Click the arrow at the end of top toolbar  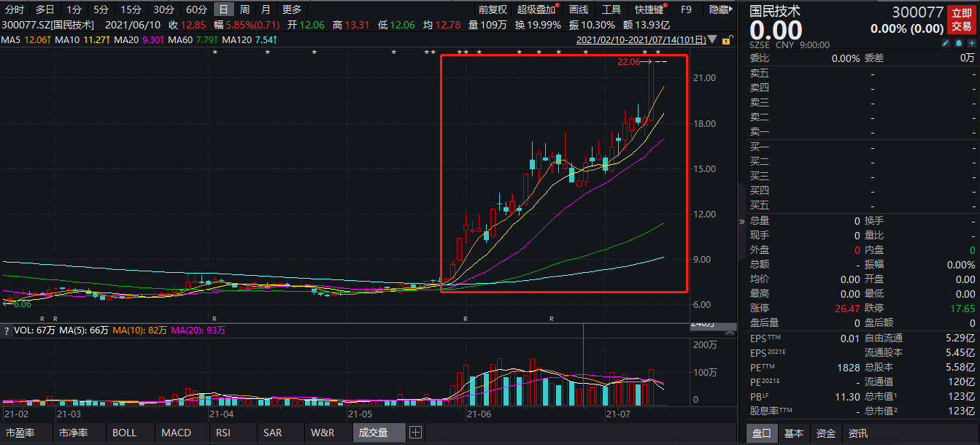point(733,9)
